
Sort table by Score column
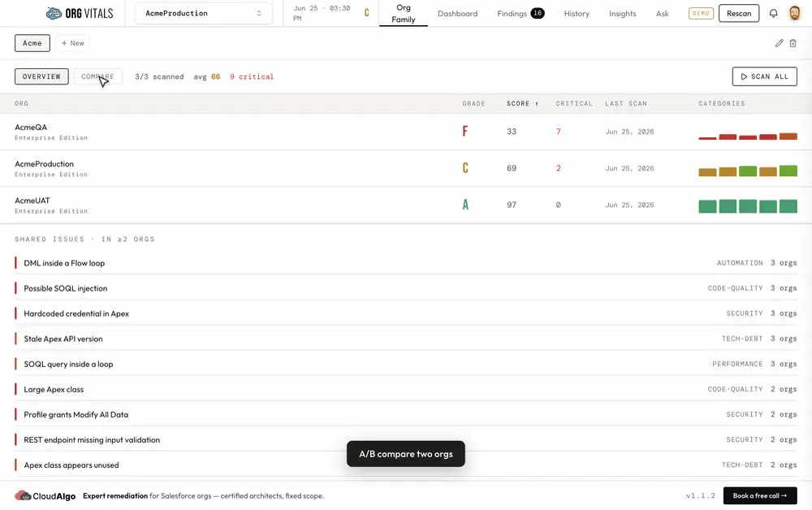522,104
